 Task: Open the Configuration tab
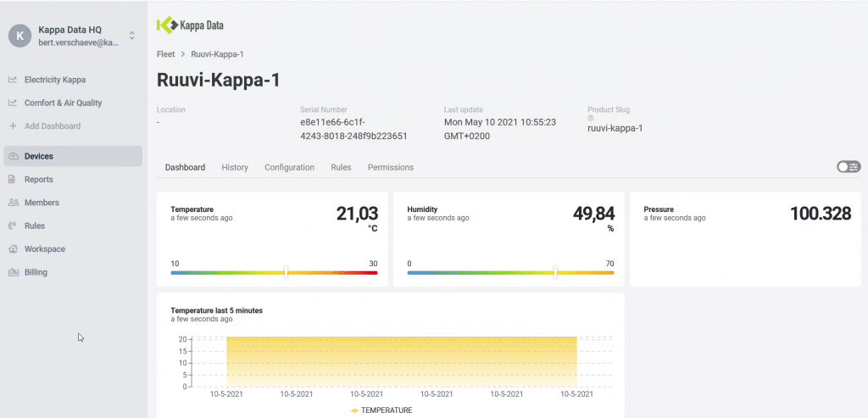coord(289,168)
